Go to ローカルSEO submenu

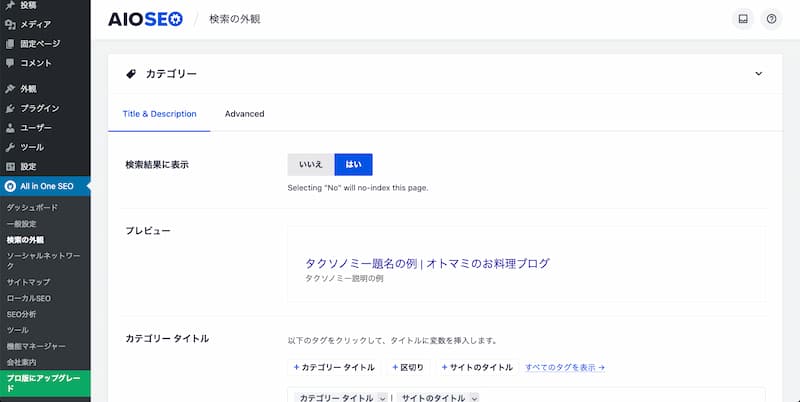(29, 298)
